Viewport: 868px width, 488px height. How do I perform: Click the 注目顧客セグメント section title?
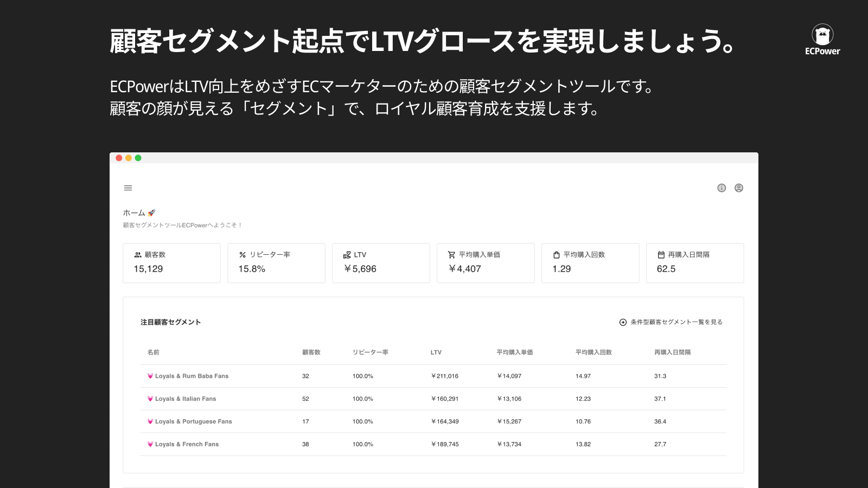coord(171,322)
